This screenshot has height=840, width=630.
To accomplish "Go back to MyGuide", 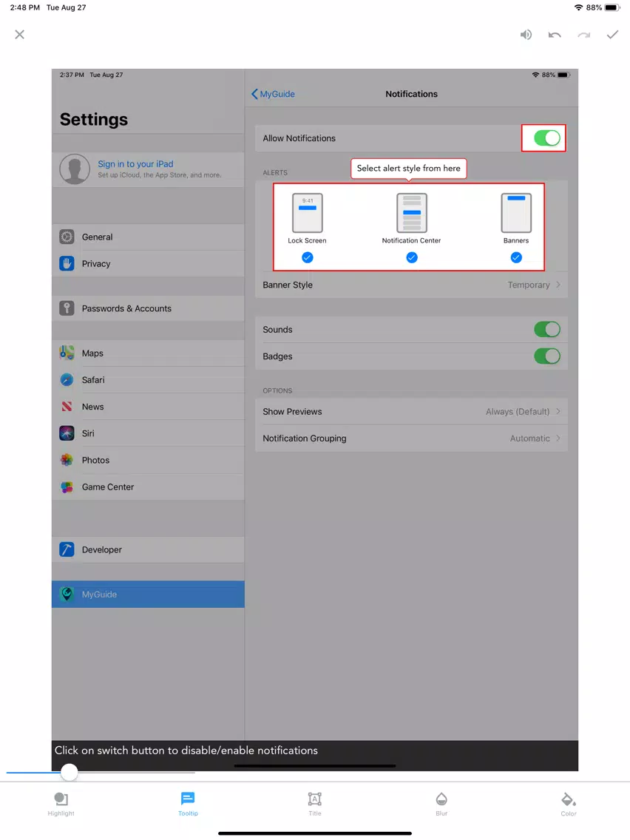I will click(x=273, y=94).
